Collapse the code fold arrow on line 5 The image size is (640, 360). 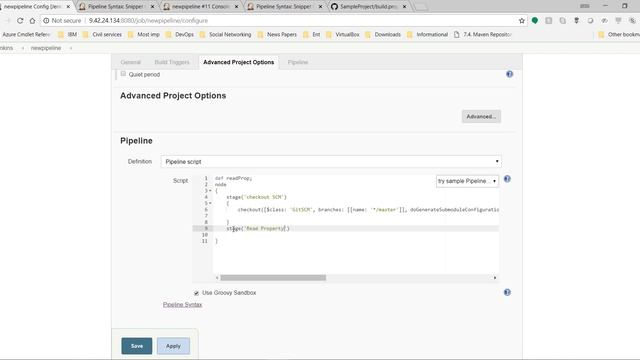(x=210, y=203)
